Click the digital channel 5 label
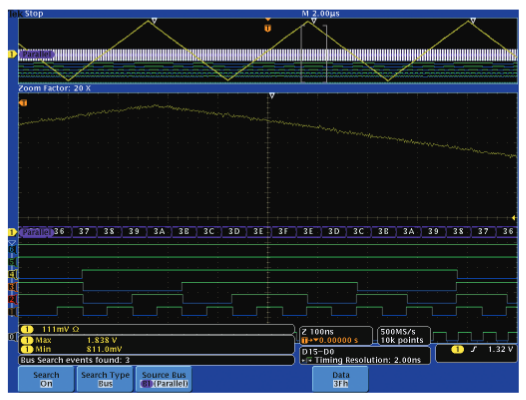Image resolution: width=526 pixels, height=400 pixels. (12, 262)
